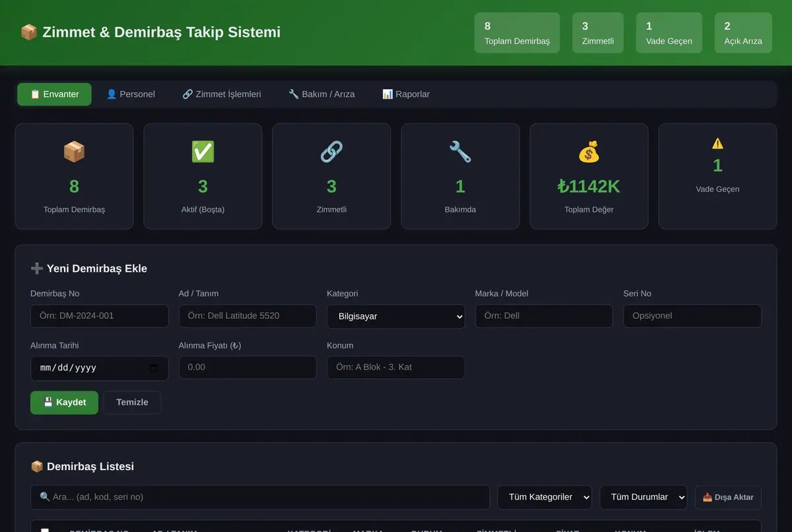Focus the Demirbaş No input field
This screenshot has width=792, height=532.
[x=100, y=316]
